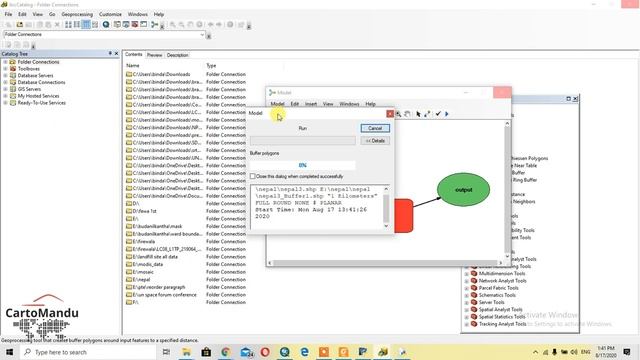Expand the Toolboxes tree node
Viewport: 640px width, 360px height.
pyautogui.click(x=5, y=69)
